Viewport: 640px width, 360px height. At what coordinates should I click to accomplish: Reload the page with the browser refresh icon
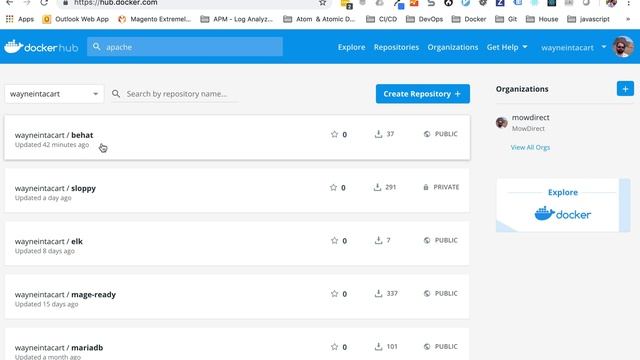(44, 3)
